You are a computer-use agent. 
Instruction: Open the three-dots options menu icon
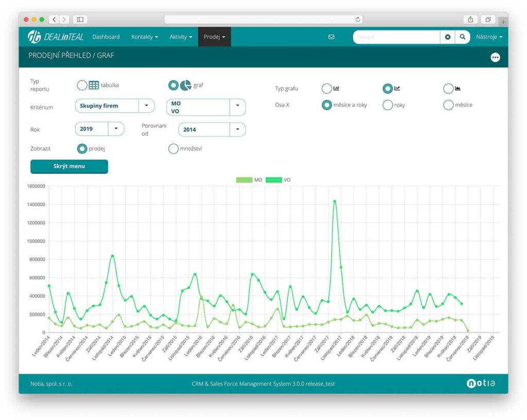(x=495, y=57)
